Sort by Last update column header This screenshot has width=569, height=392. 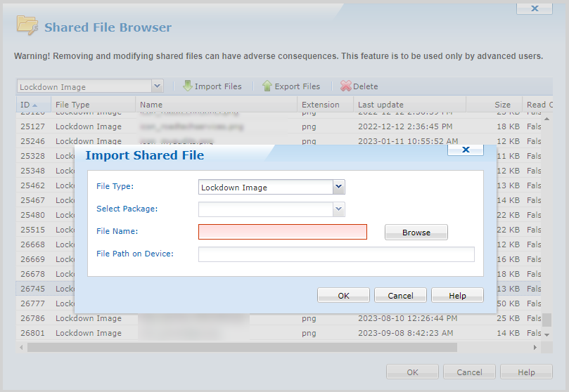[381, 105]
